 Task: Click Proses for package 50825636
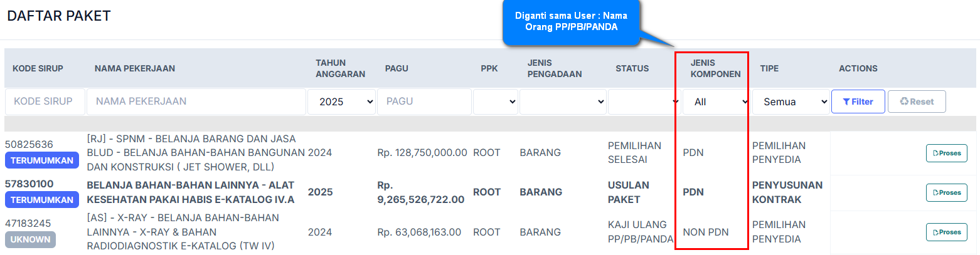pos(946,153)
